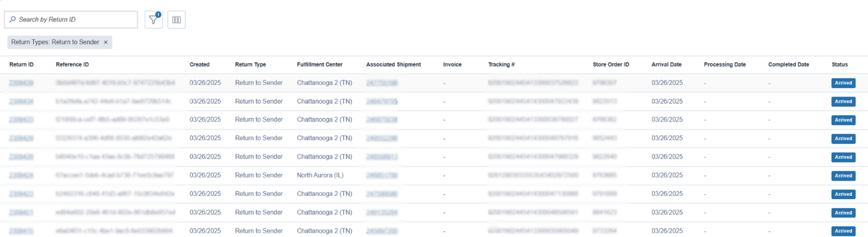Viewport: 868px width, 237px height.
Task: Open the Return ID link in North Aurora row
Action: pos(21,176)
